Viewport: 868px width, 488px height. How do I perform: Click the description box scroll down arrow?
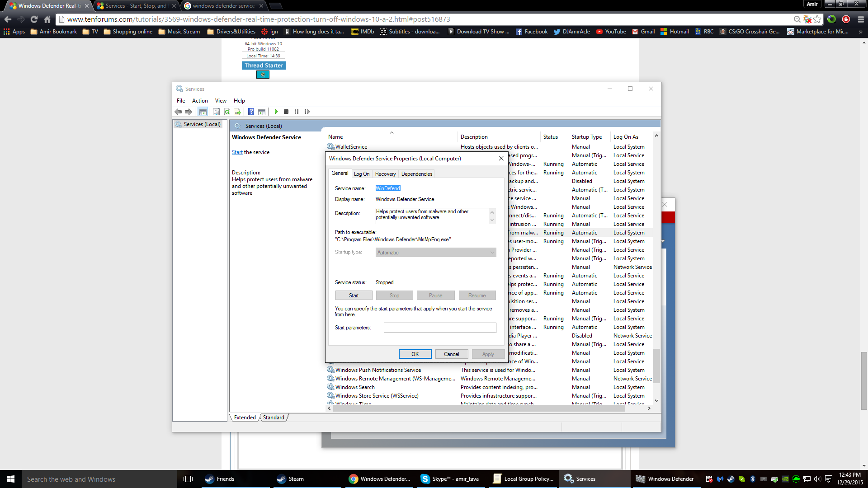click(x=492, y=220)
